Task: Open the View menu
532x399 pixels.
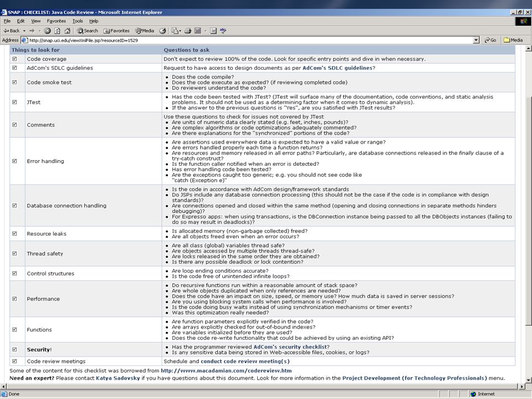Action: 35,21
